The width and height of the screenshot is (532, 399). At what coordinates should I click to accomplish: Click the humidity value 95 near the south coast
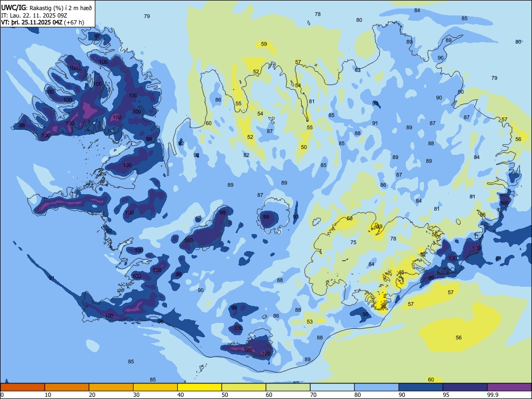[x=365, y=314]
